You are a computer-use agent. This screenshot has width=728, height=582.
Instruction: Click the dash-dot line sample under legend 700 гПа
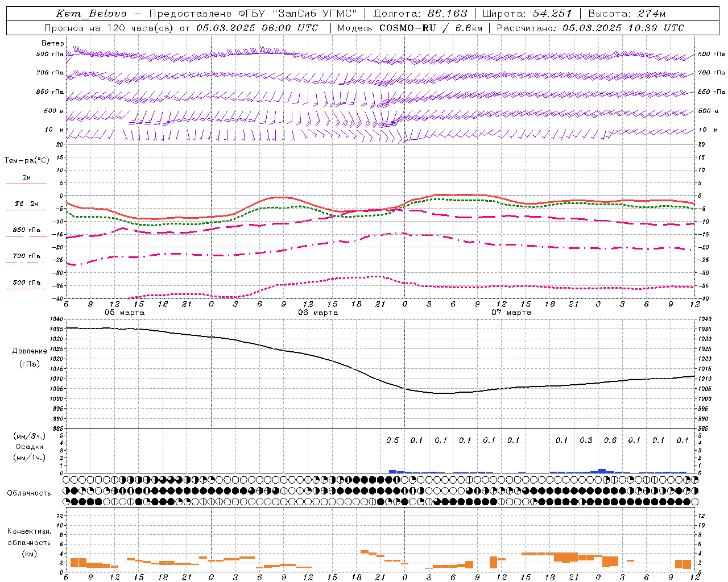pos(25,263)
